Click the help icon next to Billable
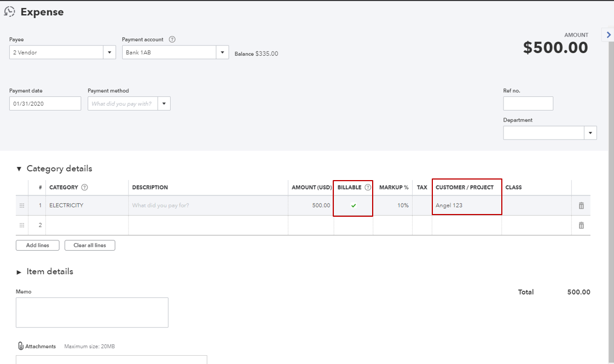The image size is (614, 364). click(367, 187)
